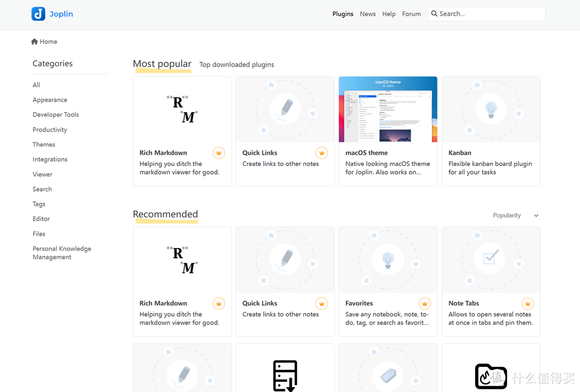Click the pencil icon on Most popular Quick Links

click(x=285, y=110)
